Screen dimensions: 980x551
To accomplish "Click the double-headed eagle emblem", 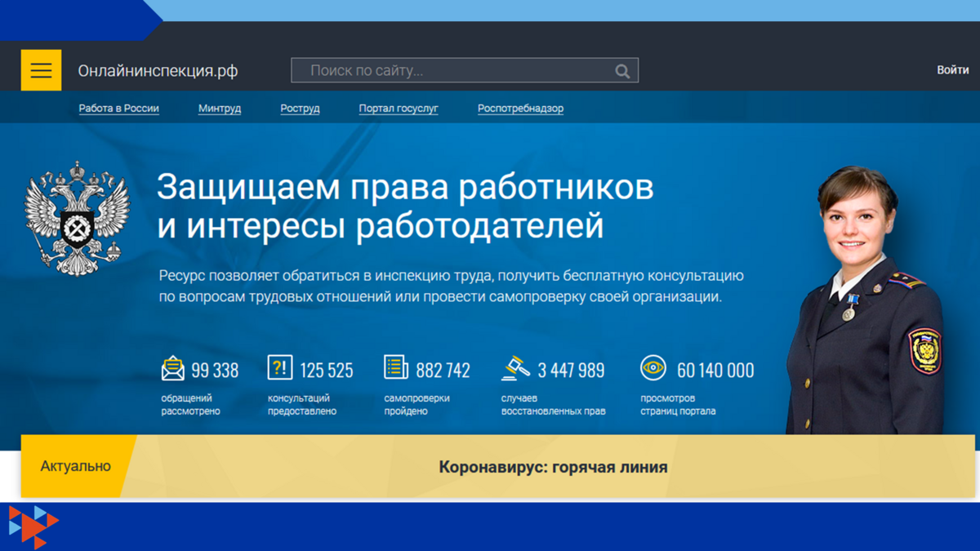I will coord(78,218).
